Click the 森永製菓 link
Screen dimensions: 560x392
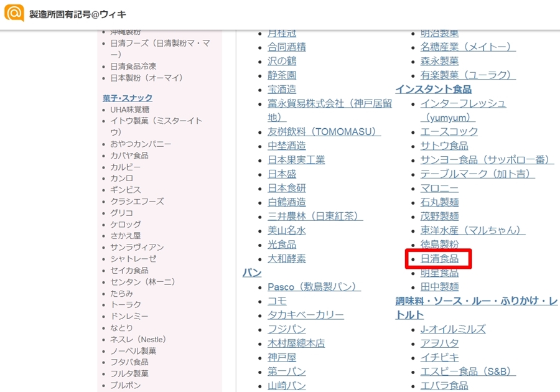pyautogui.click(x=439, y=61)
